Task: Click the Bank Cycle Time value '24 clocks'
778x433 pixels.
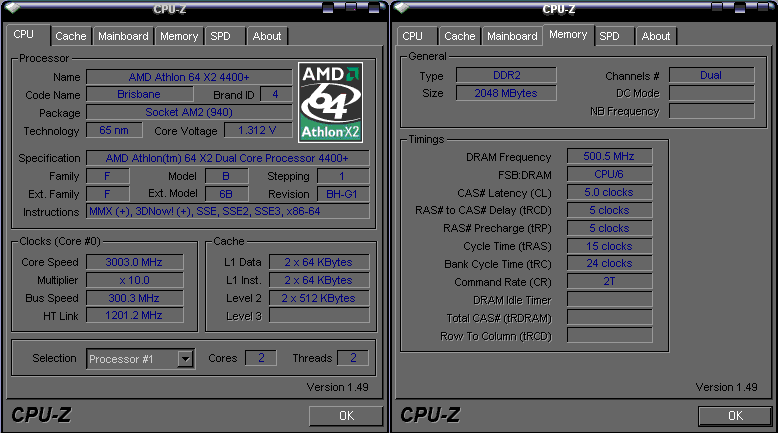Action: pos(609,263)
